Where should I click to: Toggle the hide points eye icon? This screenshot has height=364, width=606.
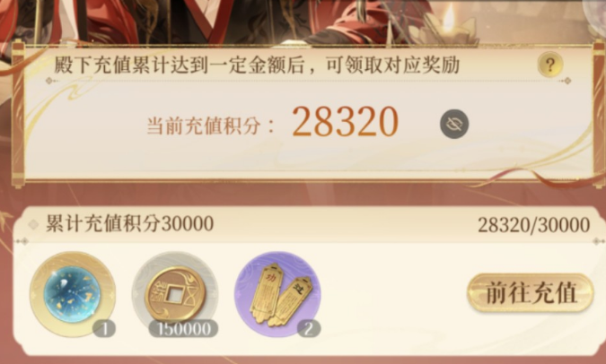(454, 124)
